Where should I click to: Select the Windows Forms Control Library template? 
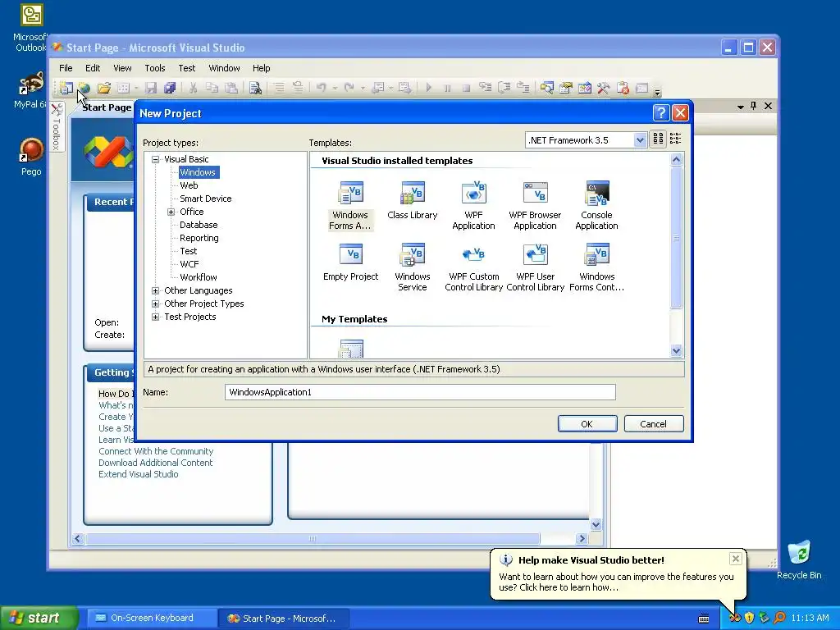597,267
